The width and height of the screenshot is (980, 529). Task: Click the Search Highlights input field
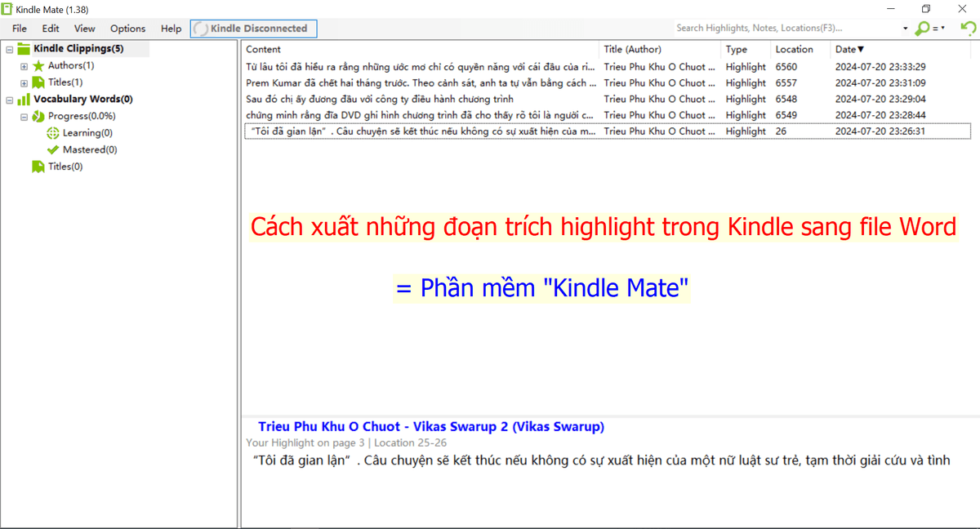[x=784, y=27]
